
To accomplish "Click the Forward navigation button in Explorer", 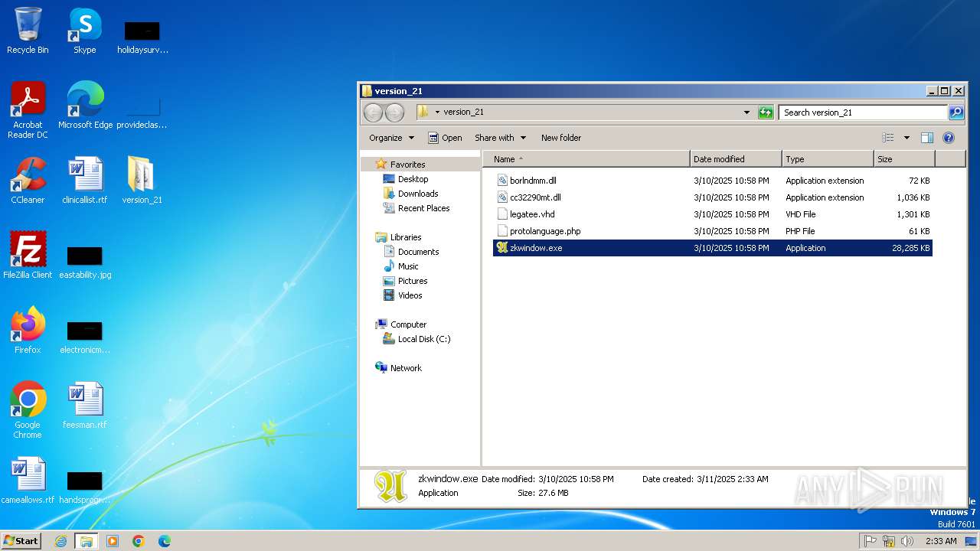I will click(x=394, y=112).
